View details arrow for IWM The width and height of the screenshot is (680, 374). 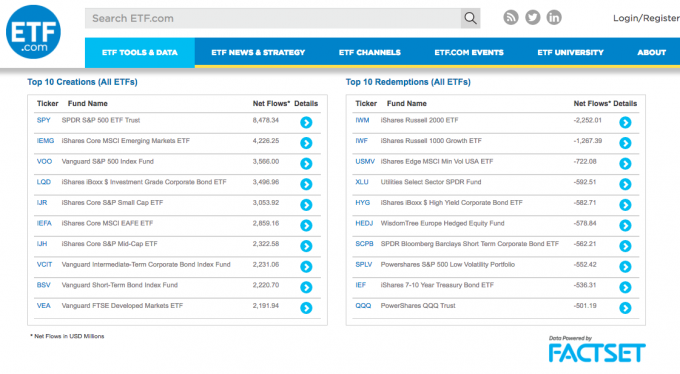tap(625, 122)
